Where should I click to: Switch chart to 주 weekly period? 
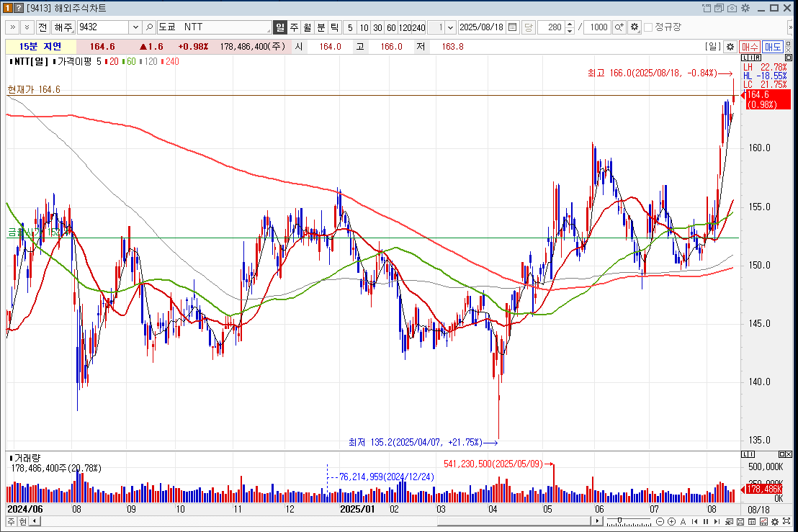click(x=294, y=27)
